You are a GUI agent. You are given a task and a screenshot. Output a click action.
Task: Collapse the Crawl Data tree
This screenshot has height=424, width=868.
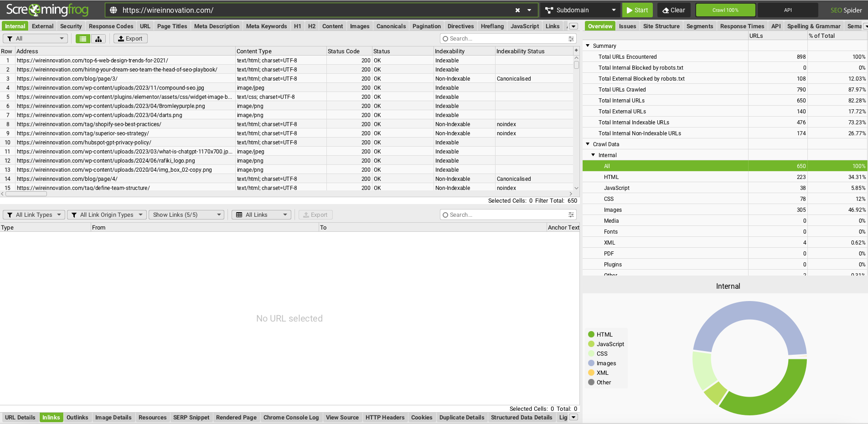click(x=588, y=144)
